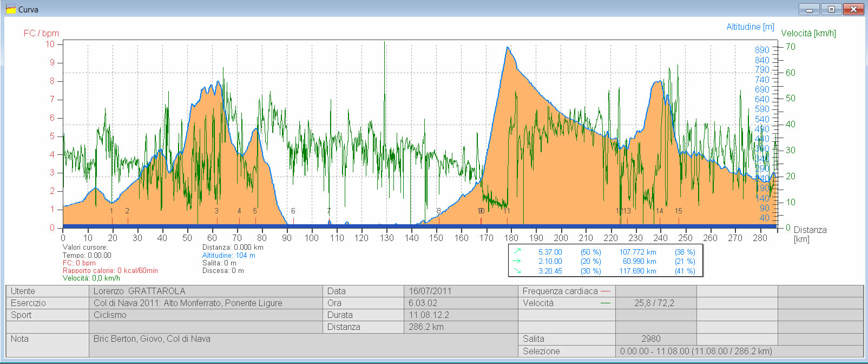Click the red Frequenza cardiaca legend line
Screen dimensions: 868x364
tap(606, 291)
